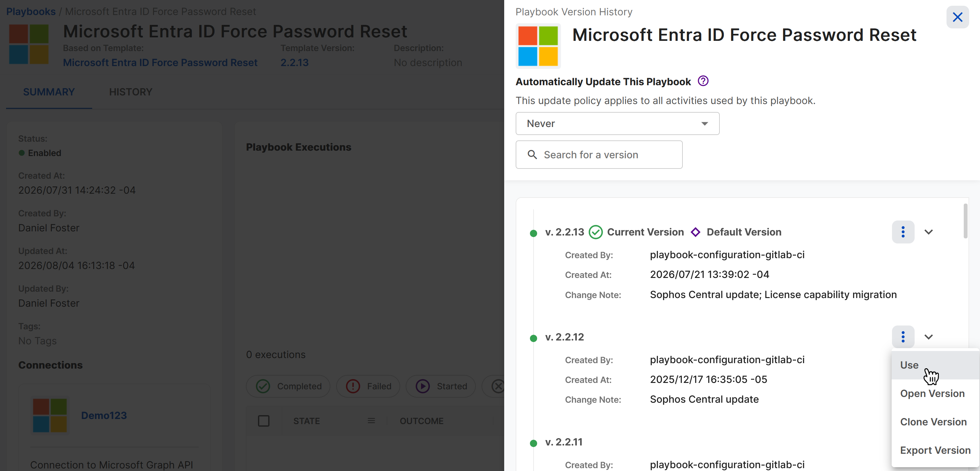Open the Microsoft Entra ID Force Password Reset template link
980x471 pixels.
(x=160, y=63)
